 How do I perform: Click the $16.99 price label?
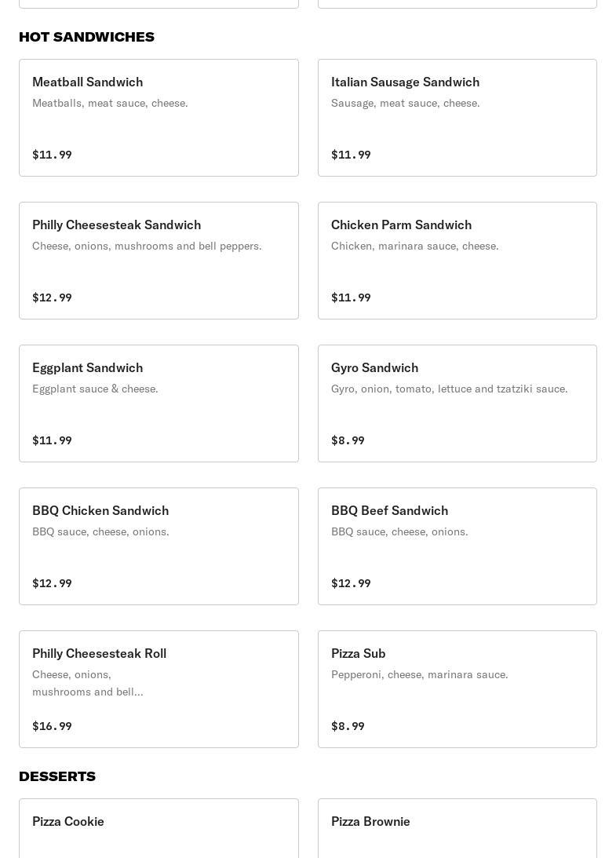point(52,726)
